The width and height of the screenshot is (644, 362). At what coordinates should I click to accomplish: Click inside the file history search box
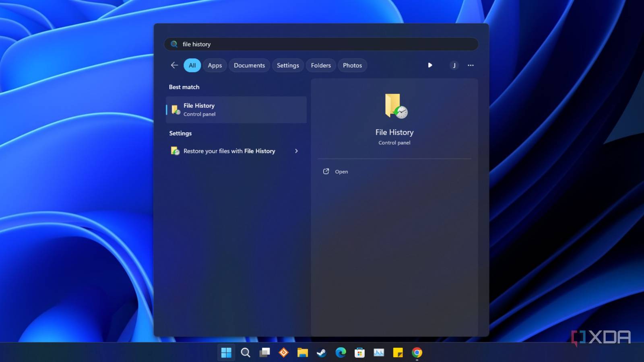321,44
